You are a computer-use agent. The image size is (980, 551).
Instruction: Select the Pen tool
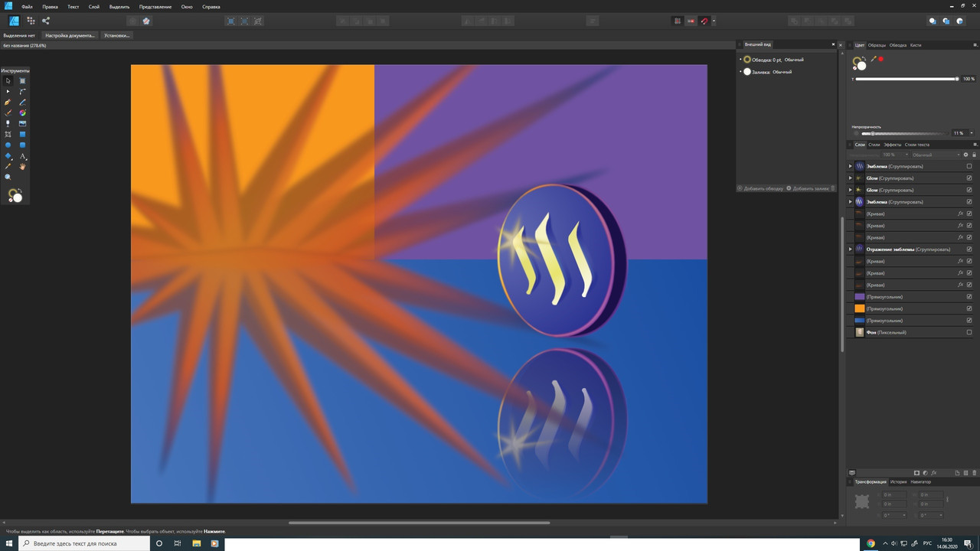click(8, 103)
